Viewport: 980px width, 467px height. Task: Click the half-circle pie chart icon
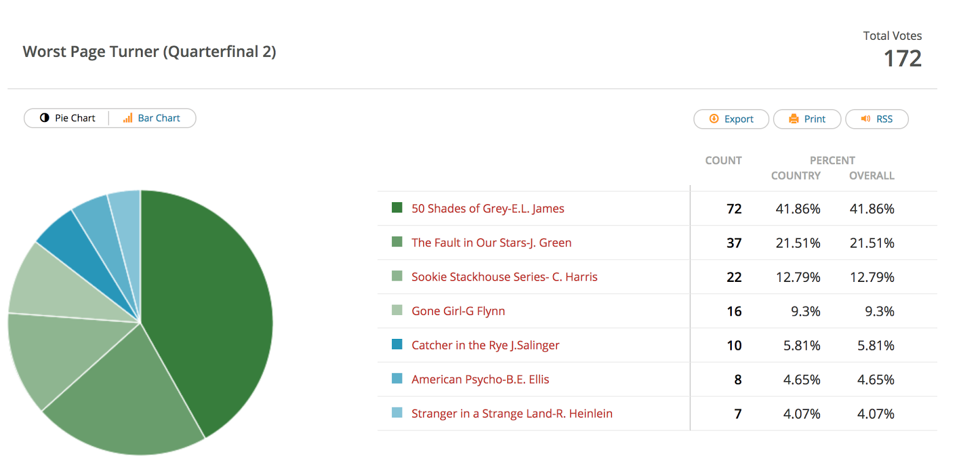click(x=45, y=118)
